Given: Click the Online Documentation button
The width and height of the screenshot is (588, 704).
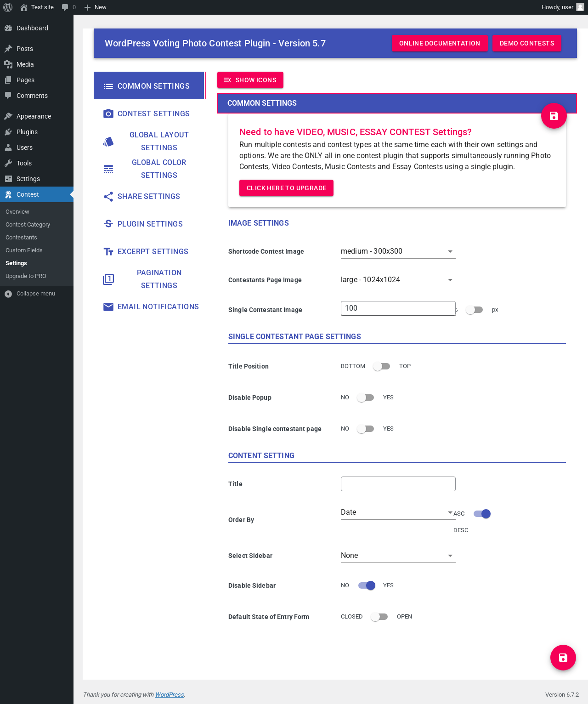Looking at the screenshot, I should pyautogui.click(x=440, y=43).
